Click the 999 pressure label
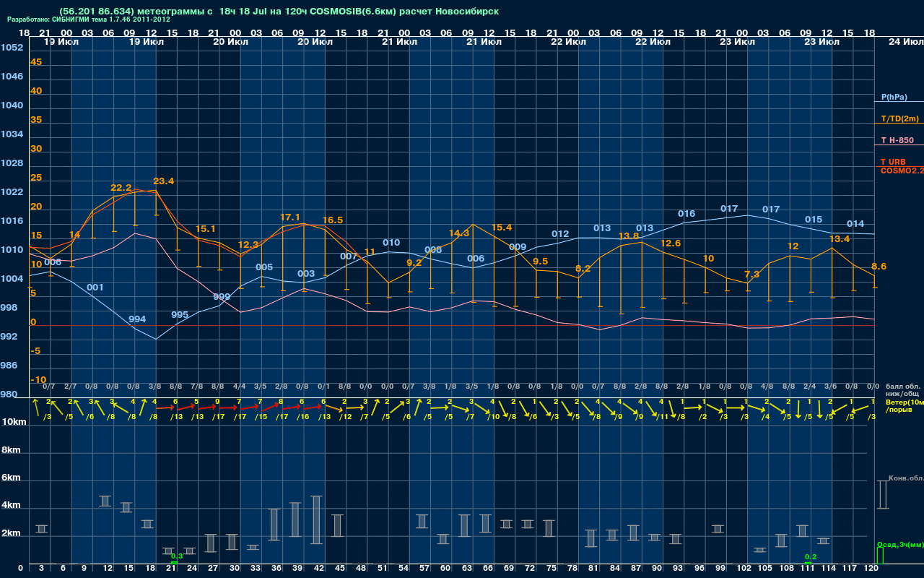This screenshot has width=924, height=578. [222, 297]
